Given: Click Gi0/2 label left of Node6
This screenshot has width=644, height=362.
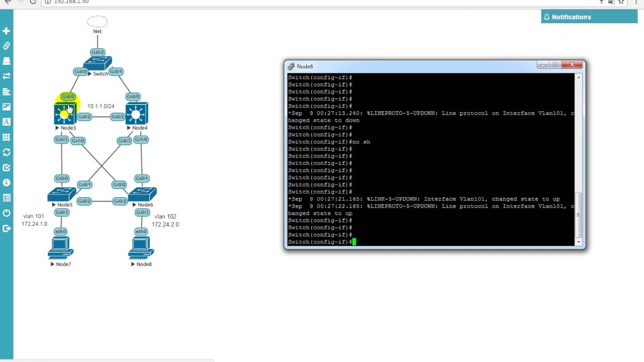Looking at the screenshot, I should [120, 201].
